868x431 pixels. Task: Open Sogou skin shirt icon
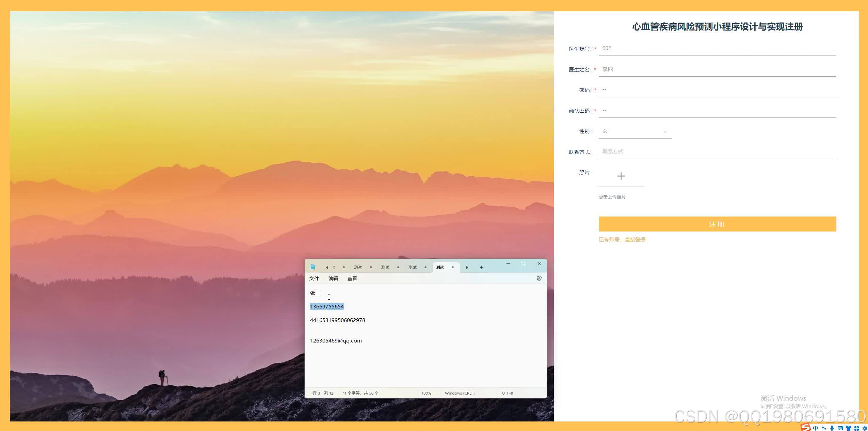[x=848, y=428]
